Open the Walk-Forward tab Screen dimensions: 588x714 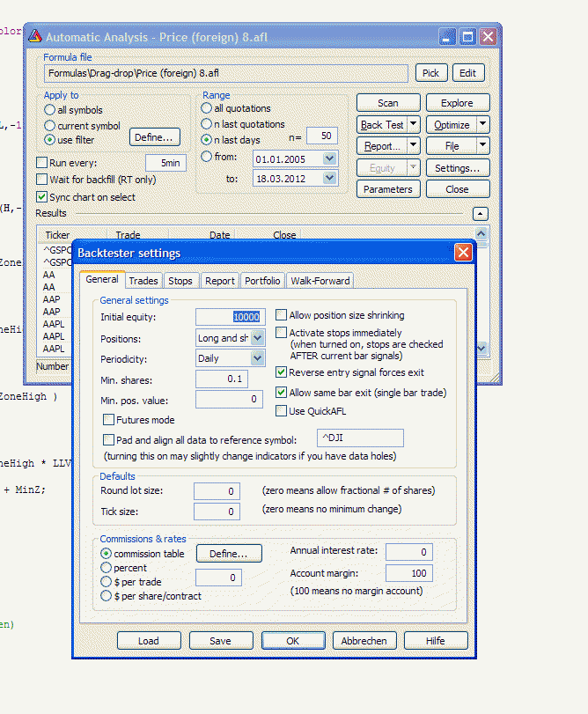click(x=320, y=281)
